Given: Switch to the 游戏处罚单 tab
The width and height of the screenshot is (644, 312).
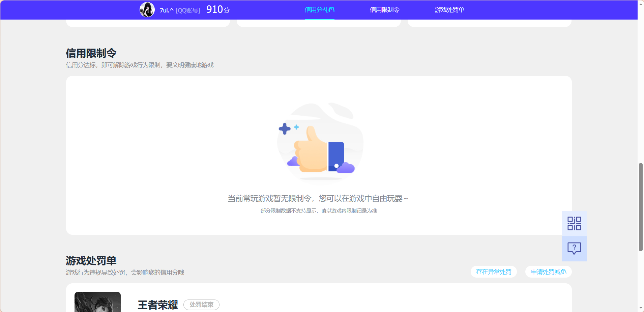Looking at the screenshot, I should pyautogui.click(x=449, y=10).
